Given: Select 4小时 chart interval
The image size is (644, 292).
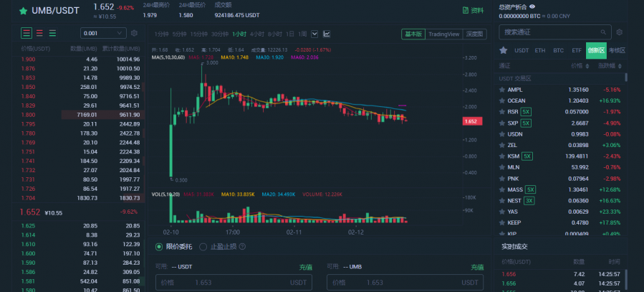Looking at the screenshot, I should tap(257, 34).
